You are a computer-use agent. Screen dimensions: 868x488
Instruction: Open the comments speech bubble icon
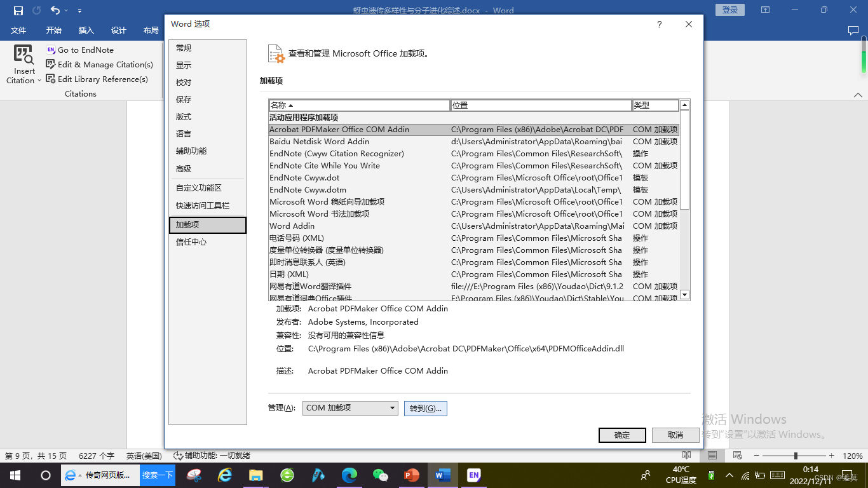coord(853,30)
